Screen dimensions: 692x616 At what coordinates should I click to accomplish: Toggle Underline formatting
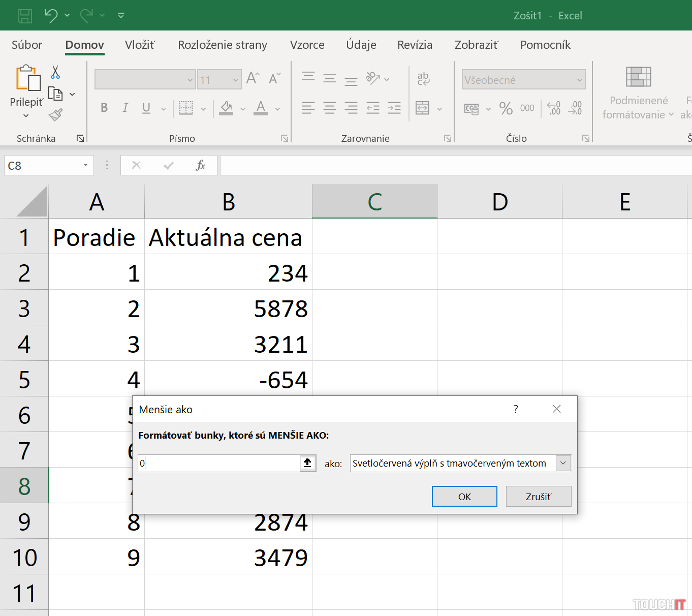[x=146, y=108]
